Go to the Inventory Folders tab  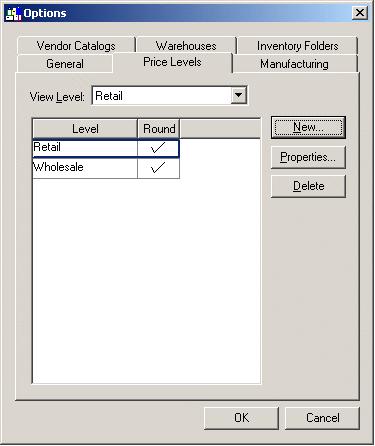pyautogui.click(x=297, y=46)
